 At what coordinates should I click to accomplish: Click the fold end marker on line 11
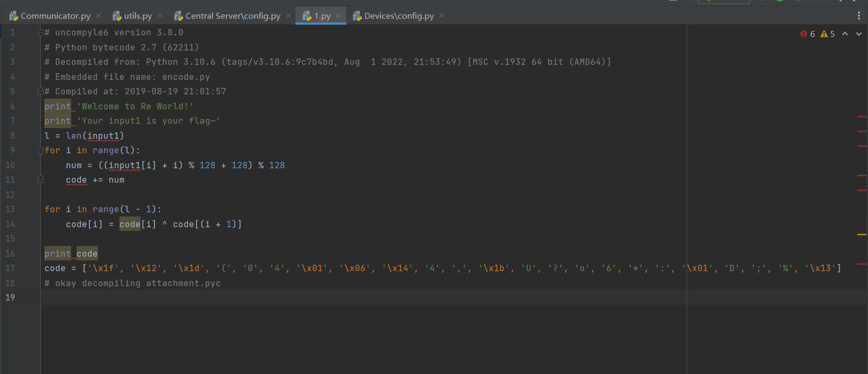[40, 180]
